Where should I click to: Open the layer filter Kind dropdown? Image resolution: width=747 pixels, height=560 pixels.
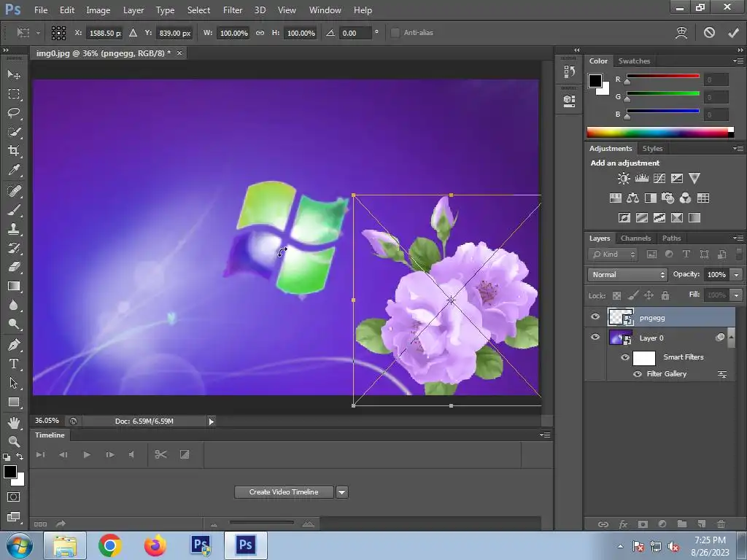(x=613, y=254)
